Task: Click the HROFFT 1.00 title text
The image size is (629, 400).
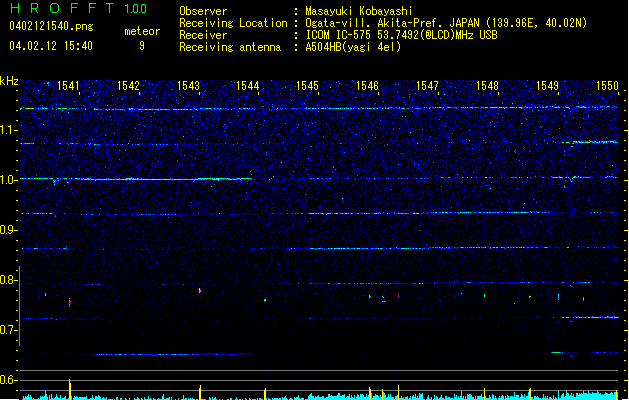Action: [78, 8]
